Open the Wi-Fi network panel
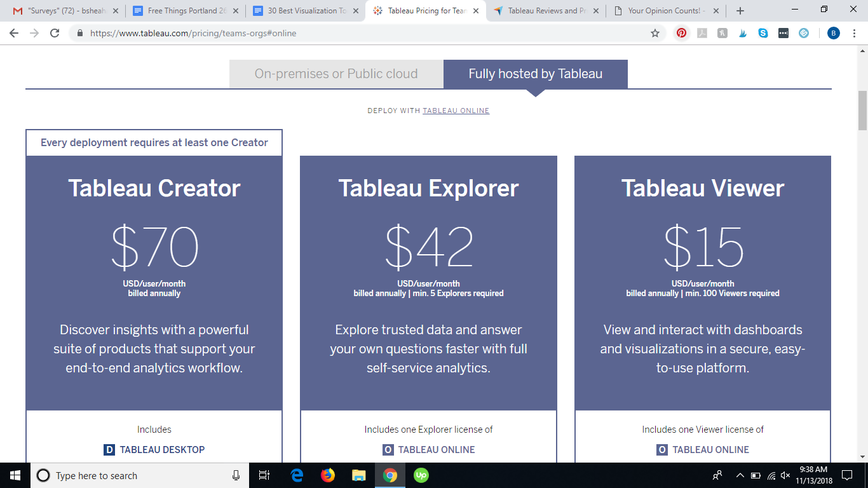This screenshot has height=488, width=868. click(771, 475)
